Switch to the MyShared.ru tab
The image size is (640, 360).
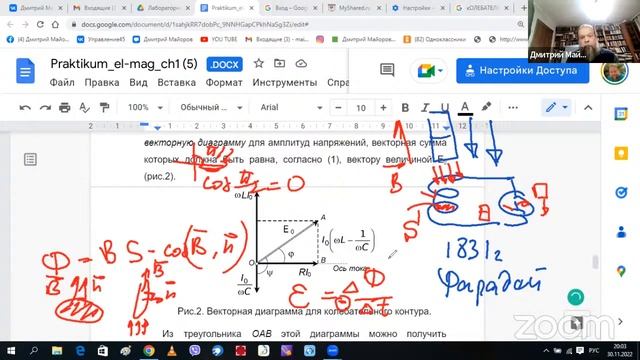(354, 8)
